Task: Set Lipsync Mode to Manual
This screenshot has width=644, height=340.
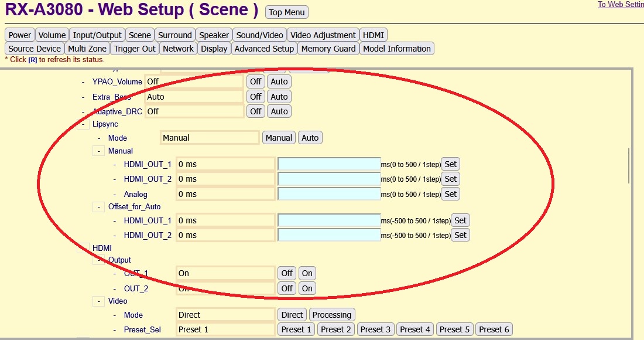Action: pos(279,138)
